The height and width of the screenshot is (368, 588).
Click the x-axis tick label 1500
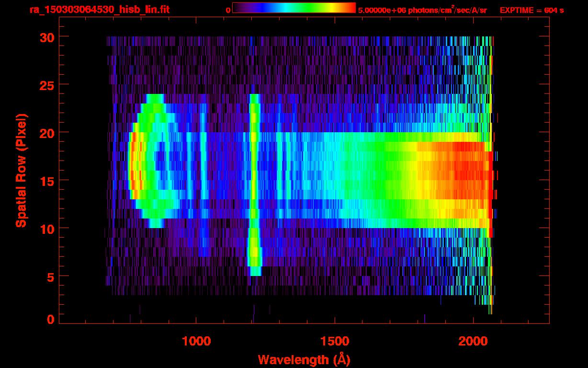click(x=334, y=341)
